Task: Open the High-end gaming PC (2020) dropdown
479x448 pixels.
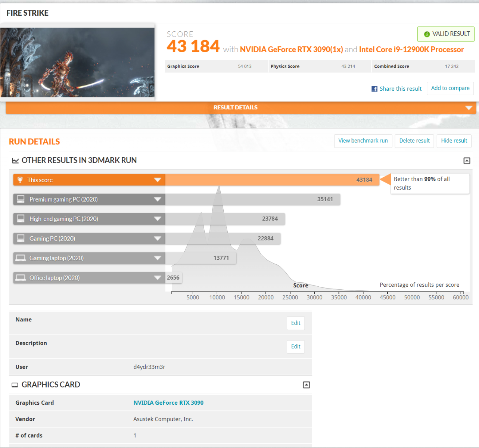Action: click(x=158, y=219)
